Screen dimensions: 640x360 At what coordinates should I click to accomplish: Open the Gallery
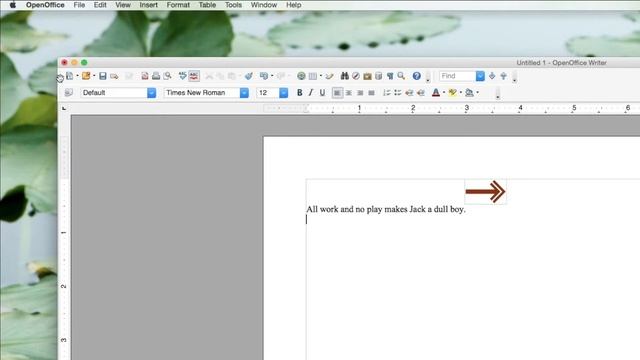[367, 76]
